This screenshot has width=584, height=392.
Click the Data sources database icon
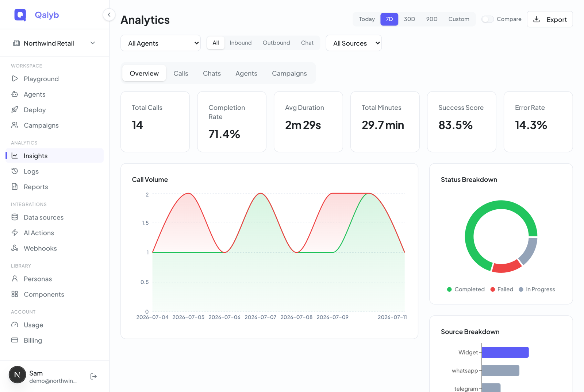click(15, 217)
